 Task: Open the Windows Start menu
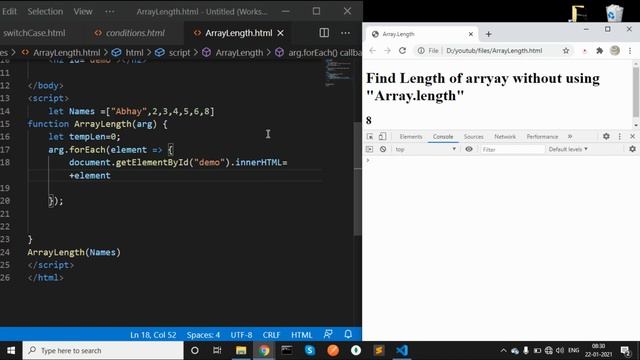click(x=11, y=350)
